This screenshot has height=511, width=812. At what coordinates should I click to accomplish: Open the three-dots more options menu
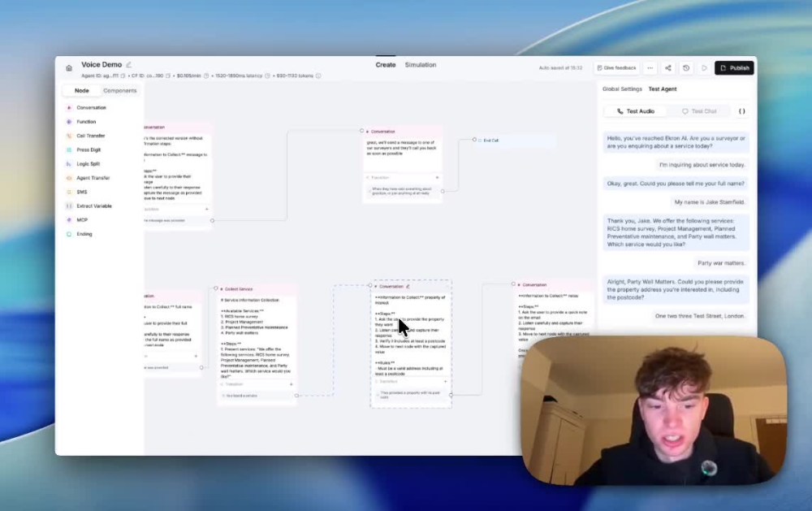[x=650, y=68]
